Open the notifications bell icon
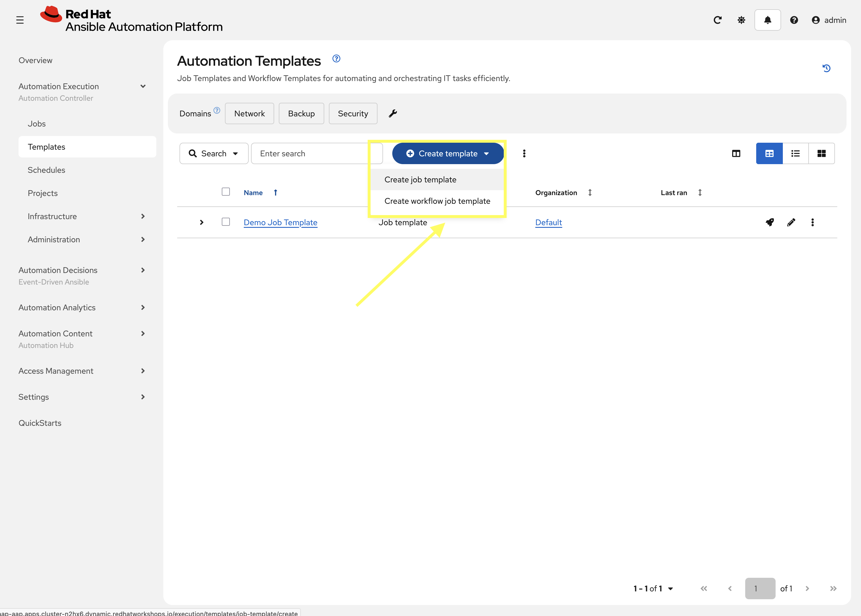Viewport: 861px width, 616px height. click(767, 20)
